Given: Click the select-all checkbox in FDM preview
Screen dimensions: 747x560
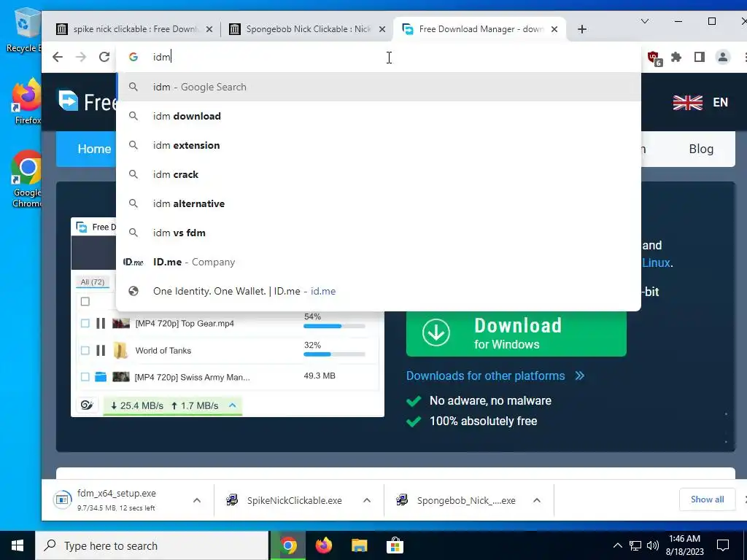Looking at the screenshot, I should pyautogui.click(x=85, y=301).
